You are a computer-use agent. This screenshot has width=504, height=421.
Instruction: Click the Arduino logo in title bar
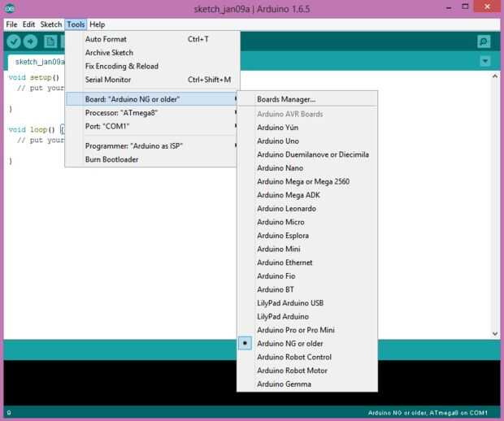9,9
